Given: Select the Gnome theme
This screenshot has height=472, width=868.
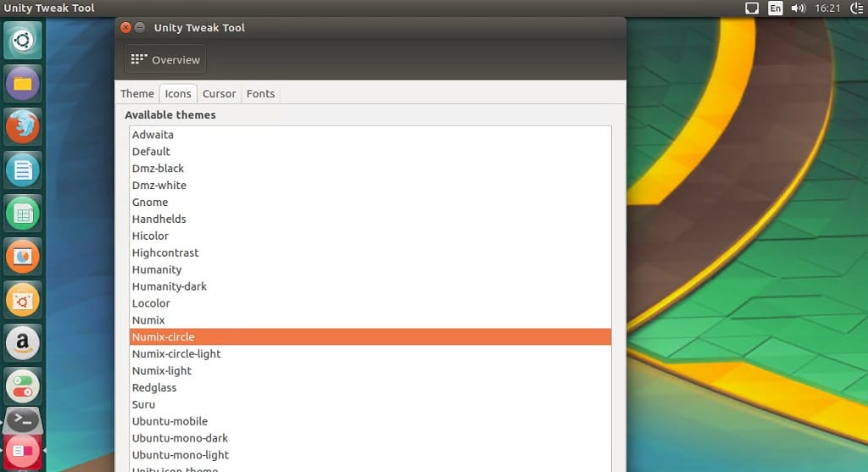Looking at the screenshot, I should coord(370,202).
